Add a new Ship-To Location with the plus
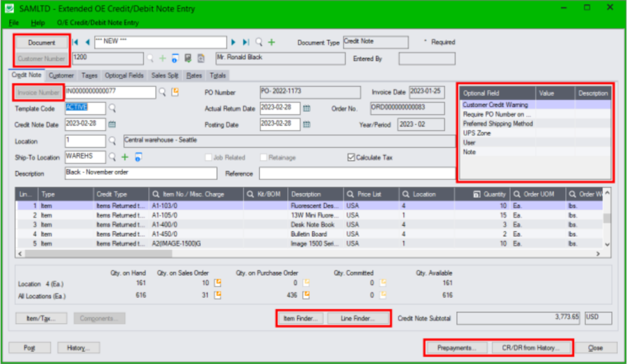627x364 pixels. click(125, 157)
